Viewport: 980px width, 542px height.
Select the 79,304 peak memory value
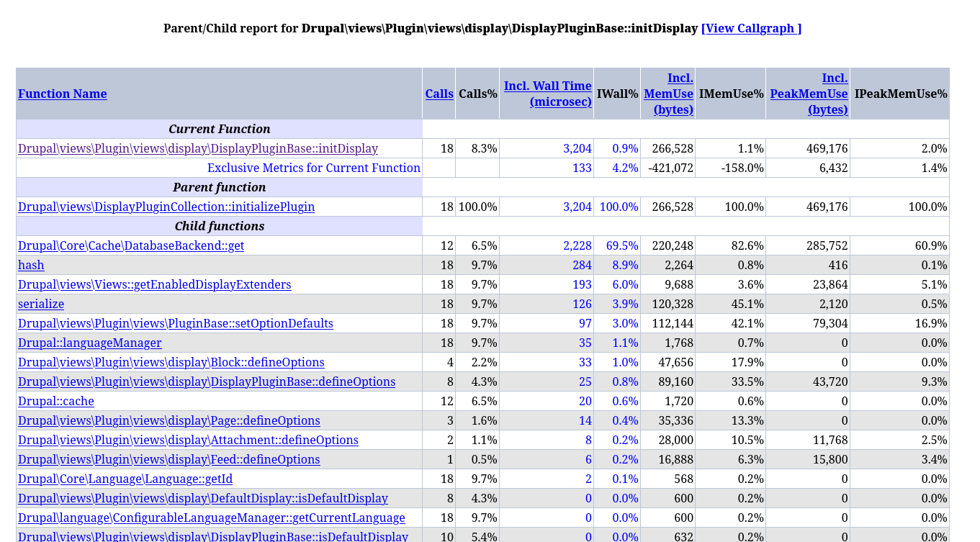coord(830,323)
